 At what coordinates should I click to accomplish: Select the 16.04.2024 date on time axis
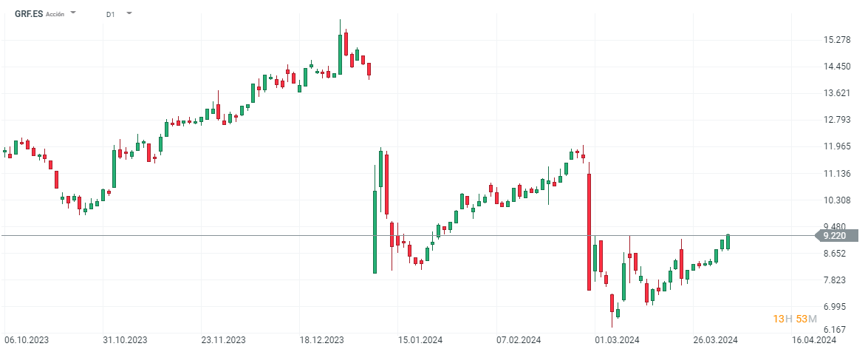tap(814, 340)
